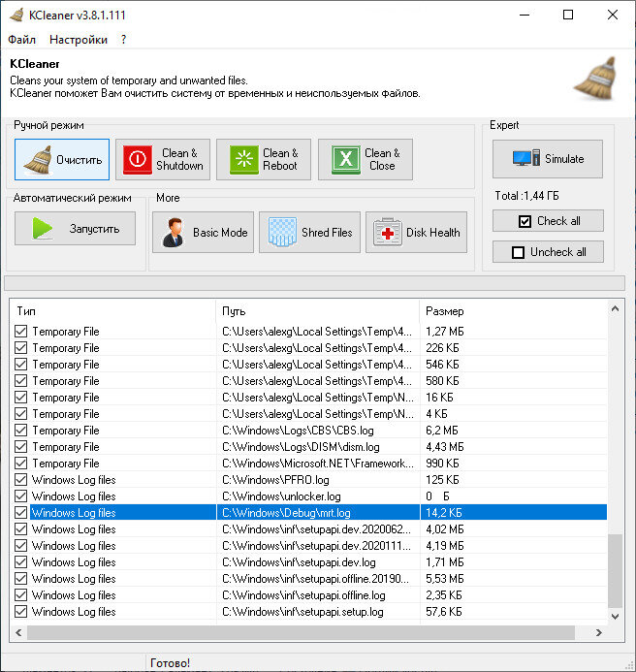Click the 4,02 МБ size cell

444,528
